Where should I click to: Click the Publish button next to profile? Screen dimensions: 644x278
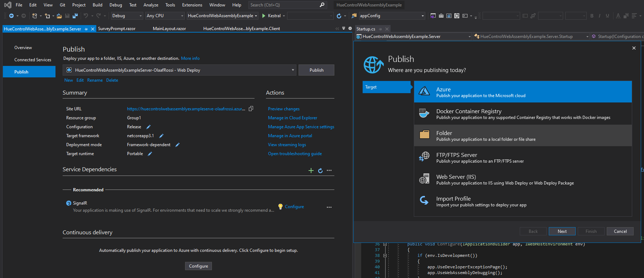pyautogui.click(x=316, y=70)
